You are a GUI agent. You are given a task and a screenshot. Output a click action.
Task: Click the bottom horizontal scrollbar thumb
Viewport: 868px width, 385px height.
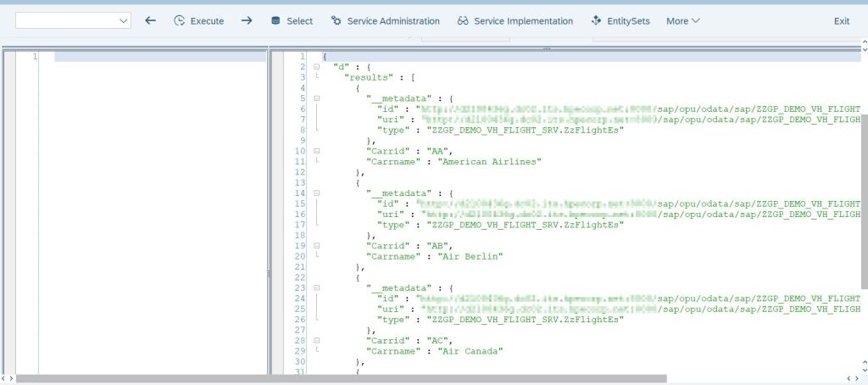point(342,379)
